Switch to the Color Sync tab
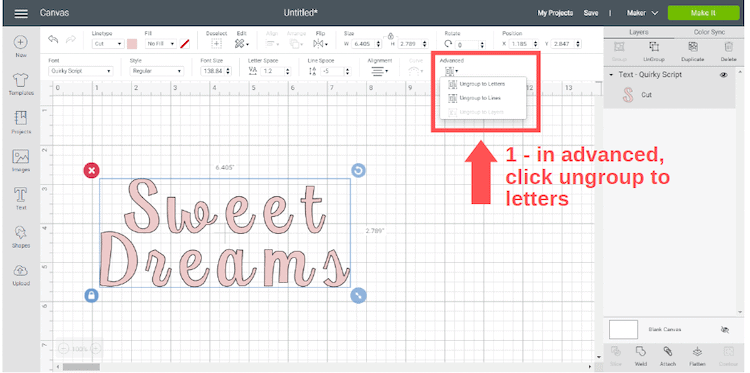Screen dimensions: 750x373 [709, 32]
